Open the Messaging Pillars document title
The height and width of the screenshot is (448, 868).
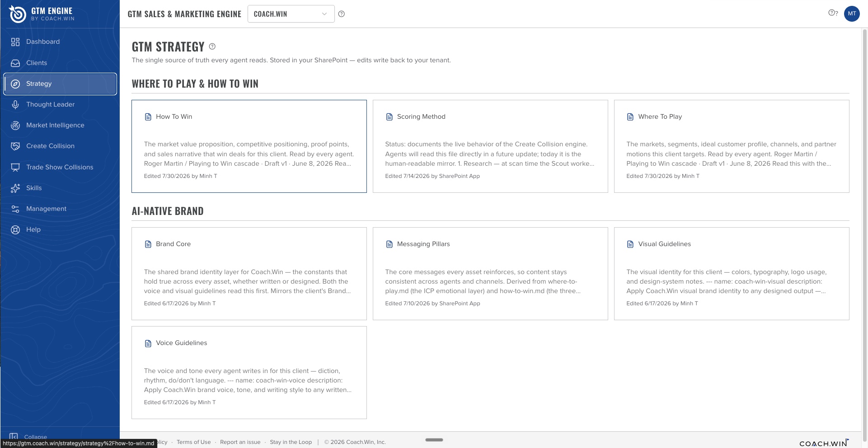(x=423, y=244)
